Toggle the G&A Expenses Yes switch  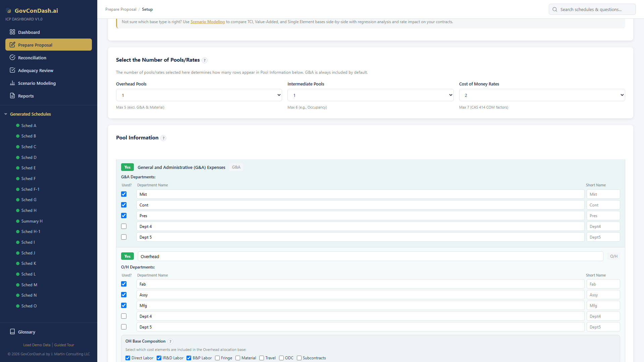tap(127, 167)
